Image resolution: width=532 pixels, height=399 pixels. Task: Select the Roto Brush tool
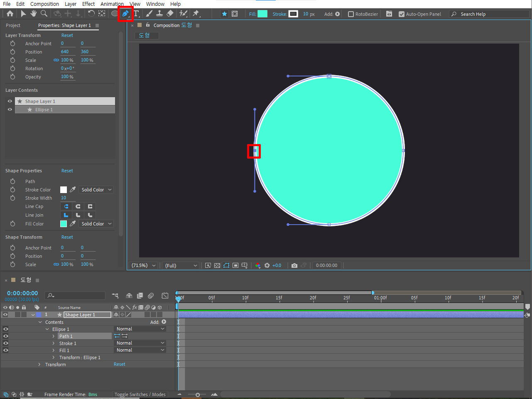pyautogui.click(x=183, y=14)
